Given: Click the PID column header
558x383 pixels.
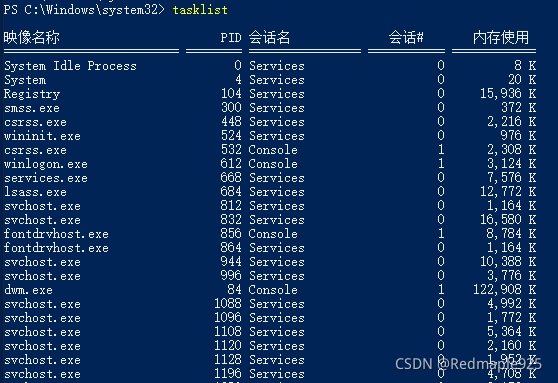Looking at the screenshot, I should click(231, 37).
